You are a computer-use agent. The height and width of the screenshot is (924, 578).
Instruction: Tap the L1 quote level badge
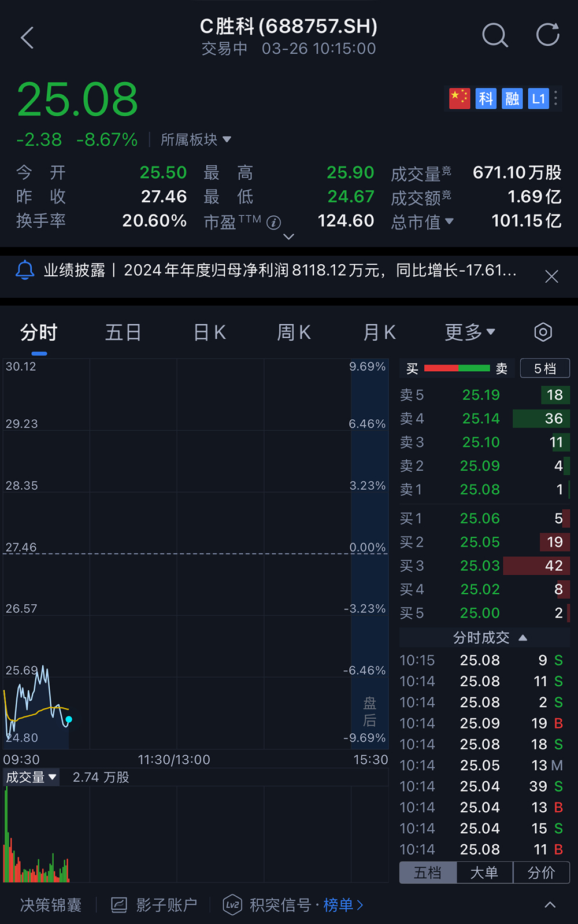[538, 99]
